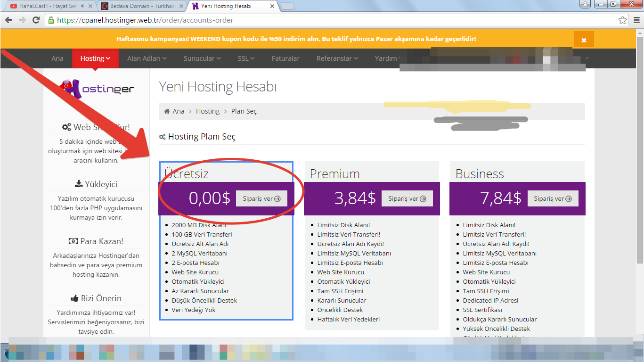Expand the SSL dropdown menu
Image resolution: width=644 pixels, height=362 pixels.
246,58
